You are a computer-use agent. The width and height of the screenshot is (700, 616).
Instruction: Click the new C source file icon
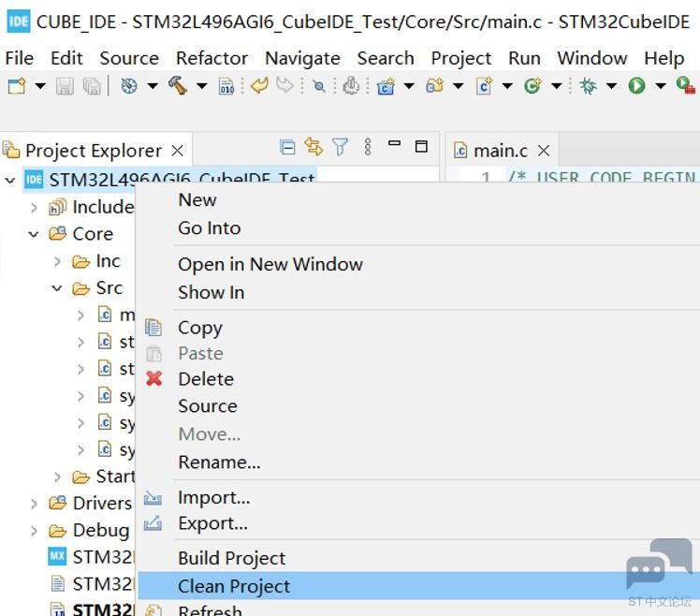[x=484, y=86]
